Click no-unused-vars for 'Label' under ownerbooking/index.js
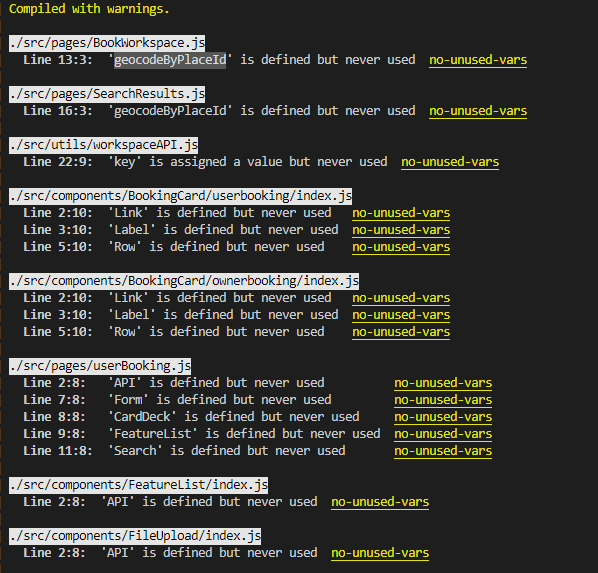The height and width of the screenshot is (573, 598). tap(401, 315)
